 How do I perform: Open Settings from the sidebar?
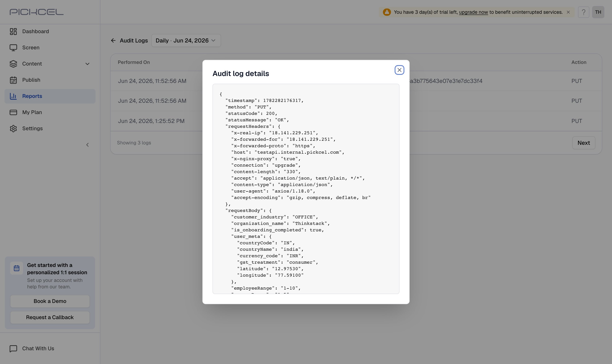tap(50, 129)
